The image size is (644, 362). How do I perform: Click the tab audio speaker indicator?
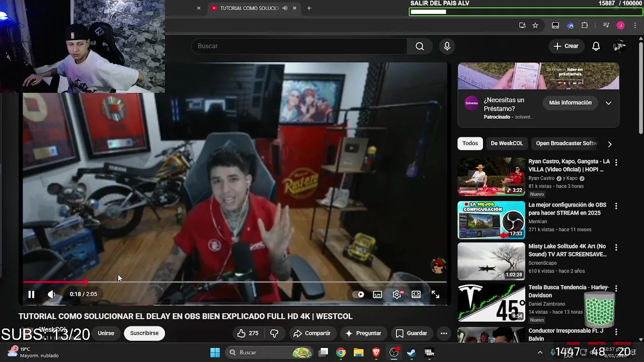285,8
